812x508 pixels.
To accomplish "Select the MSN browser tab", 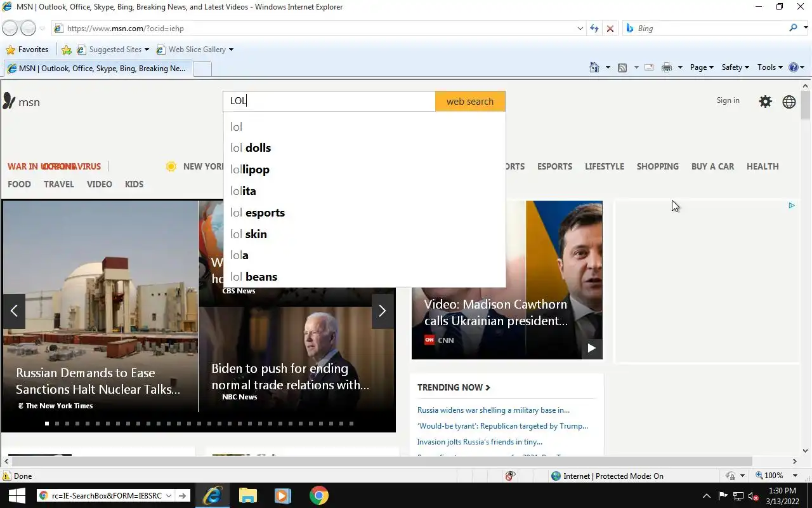I will click(97, 69).
